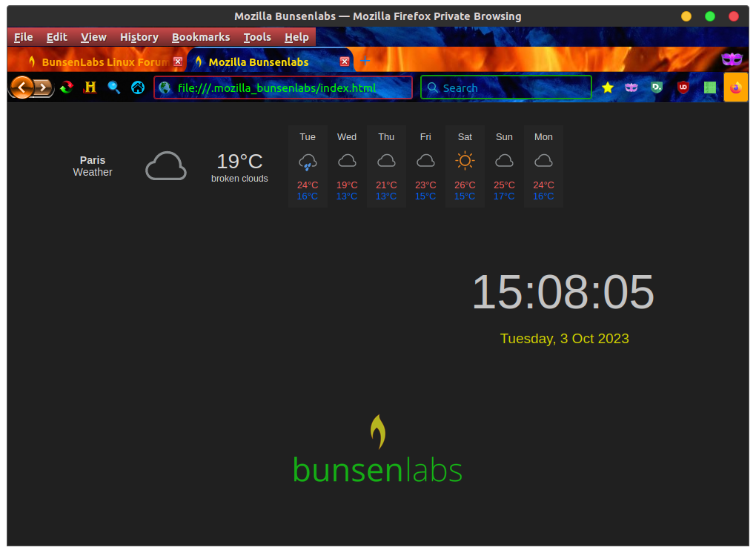This screenshot has width=756, height=553.
Task: Click Monday's cloud forecast icon
Action: pyautogui.click(x=543, y=161)
